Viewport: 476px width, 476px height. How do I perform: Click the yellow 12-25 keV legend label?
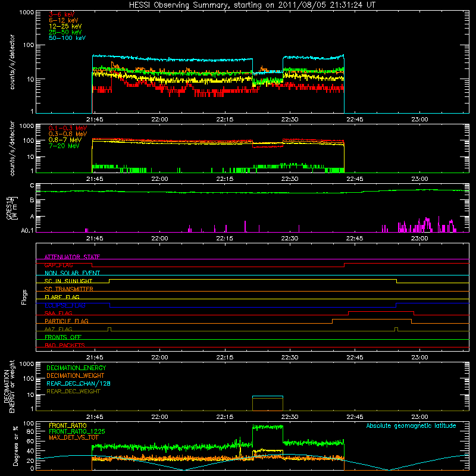point(65,26)
